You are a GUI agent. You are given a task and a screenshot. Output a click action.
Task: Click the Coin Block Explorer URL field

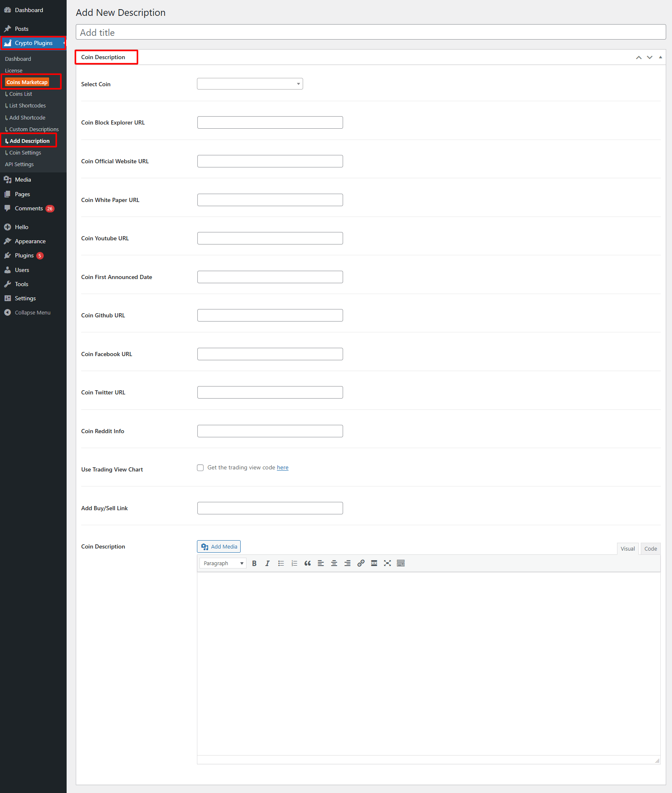click(x=270, y=122)
